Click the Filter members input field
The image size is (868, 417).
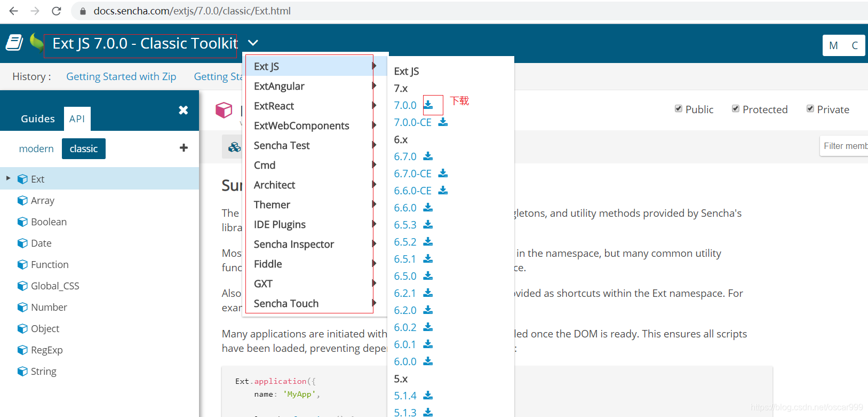pyautogui.click(x=844, y=146)
